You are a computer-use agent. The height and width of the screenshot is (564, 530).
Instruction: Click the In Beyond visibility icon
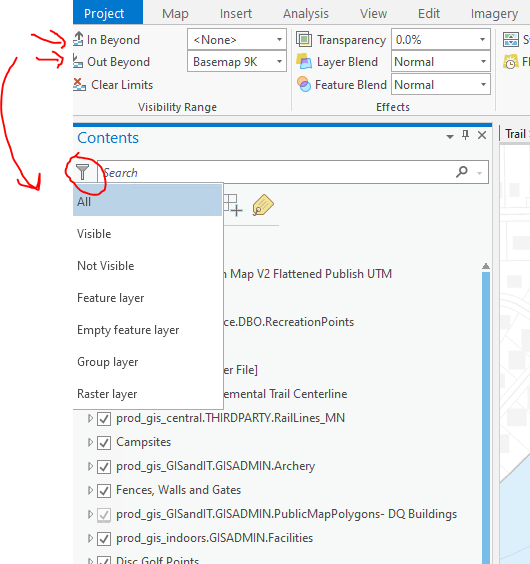[78, 39]
